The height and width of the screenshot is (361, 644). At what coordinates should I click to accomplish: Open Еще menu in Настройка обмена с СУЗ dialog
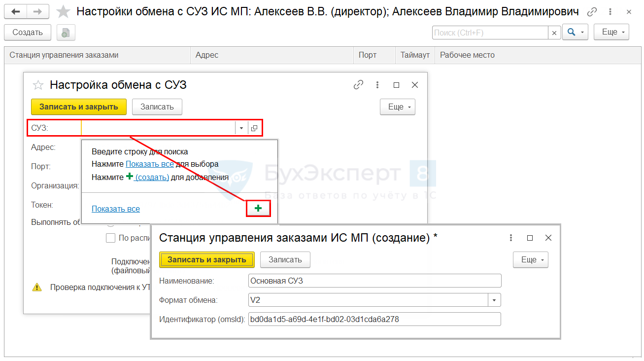click(x=398, y=107)
